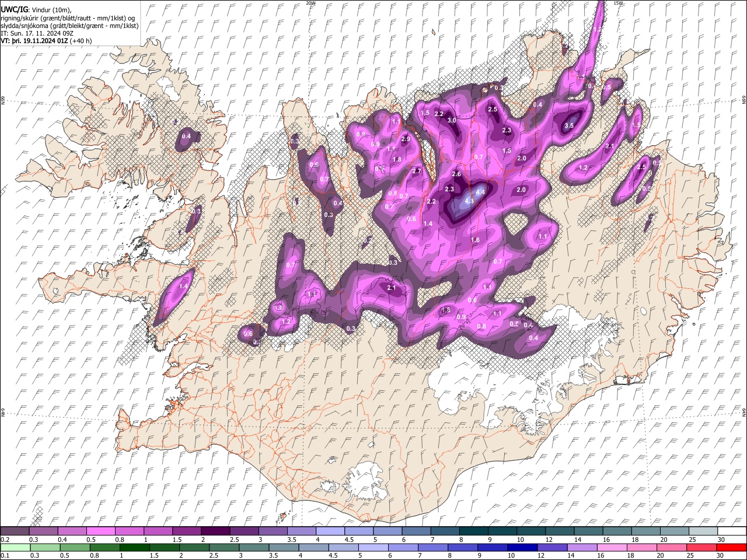Click deep blue rain swatch between 10 and 12
The height and width of the screenshot is (560, 747).
coord(522,548)
